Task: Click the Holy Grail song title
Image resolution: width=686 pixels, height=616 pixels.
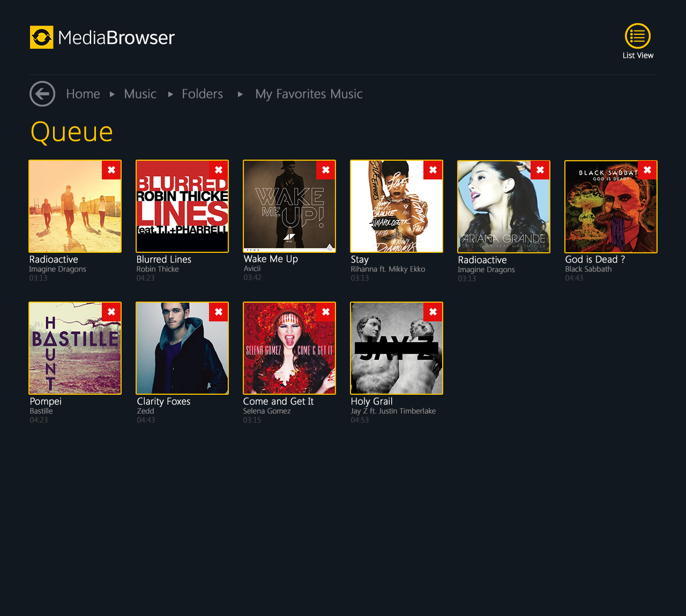Action: [371, 401]
